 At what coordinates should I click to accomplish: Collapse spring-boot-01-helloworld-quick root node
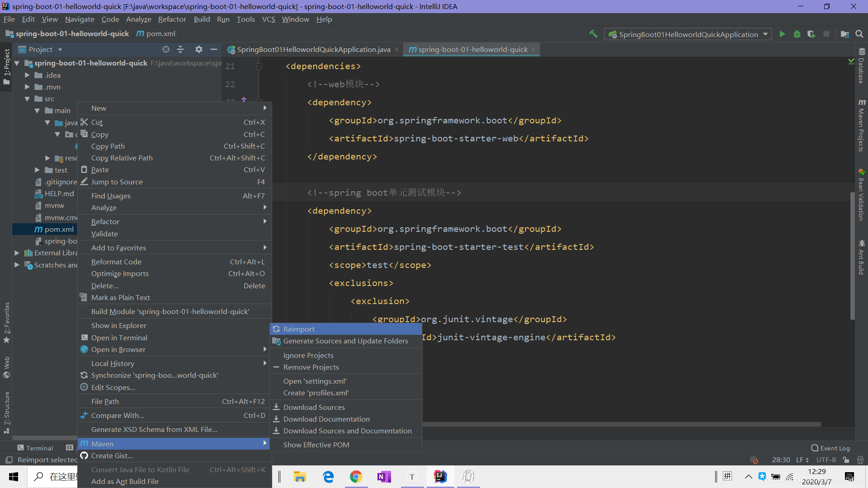[x=17, y=63]
